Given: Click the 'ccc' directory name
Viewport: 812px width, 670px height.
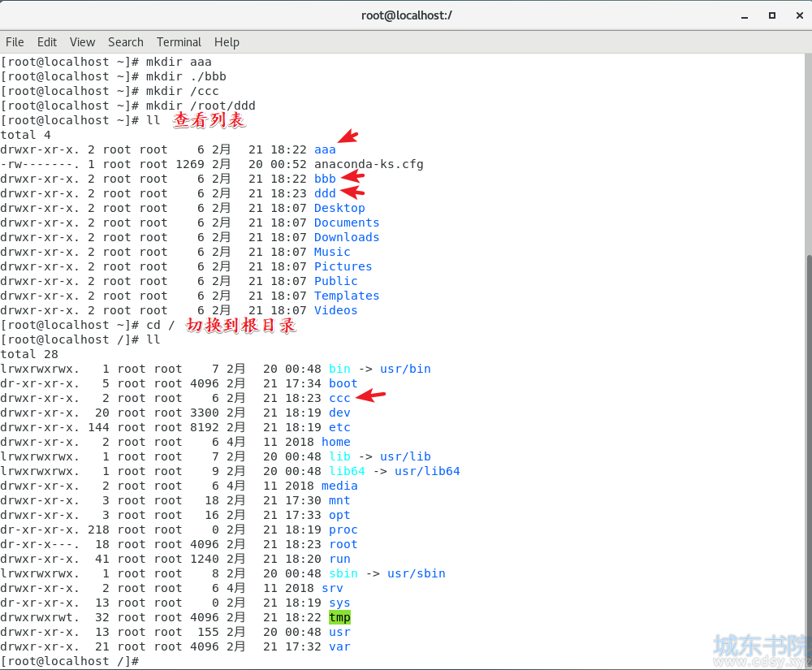Looking at the screenshot, I should pos(339,398).
